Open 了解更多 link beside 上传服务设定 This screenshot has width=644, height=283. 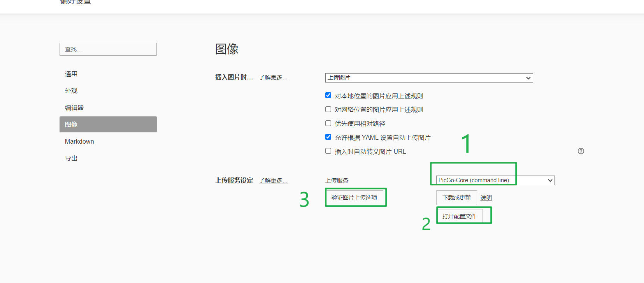click(x=274, y=181)
